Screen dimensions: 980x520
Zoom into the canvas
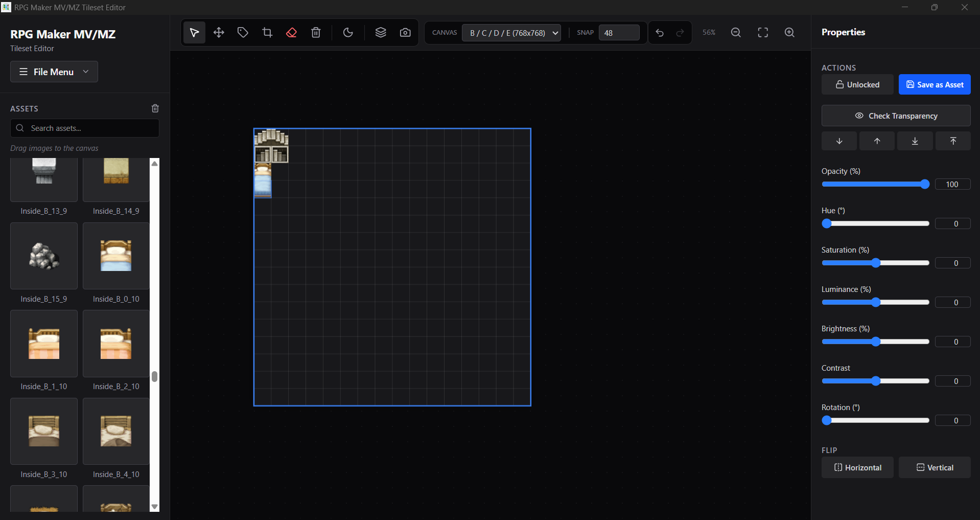[789, 33]
